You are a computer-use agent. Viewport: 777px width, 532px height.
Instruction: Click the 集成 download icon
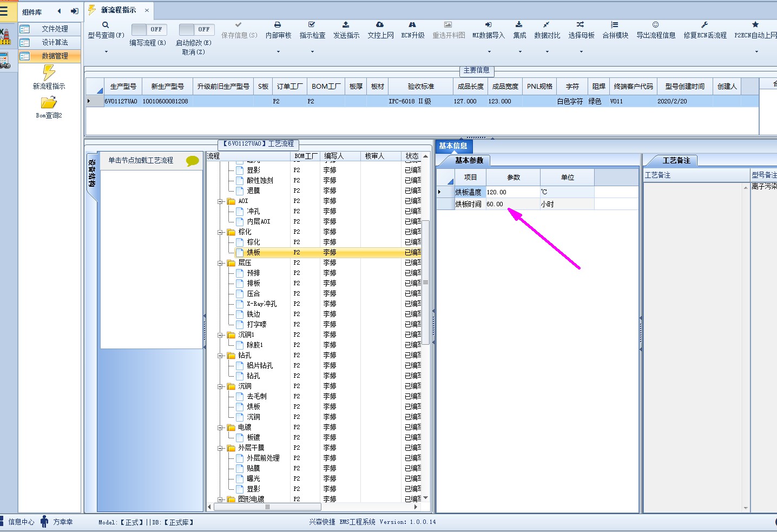pos(519,25)
